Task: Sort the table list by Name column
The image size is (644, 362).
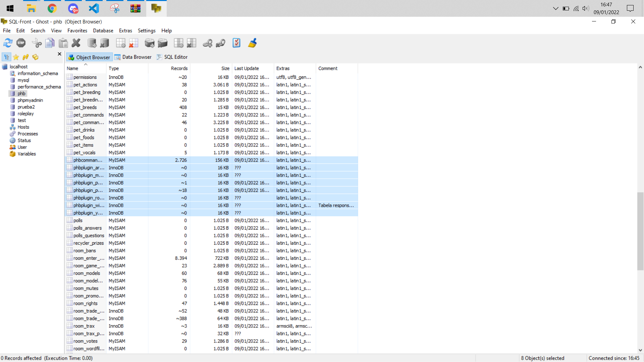Action: click(x=72, y=68)
